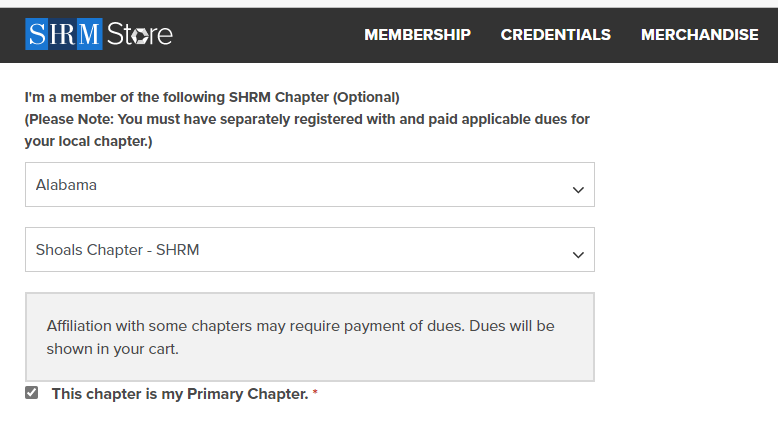The image size is (778, 433).
Task: Expand the Shoals Chapter - SHRM dropdown
Action: tap(310, 249)
